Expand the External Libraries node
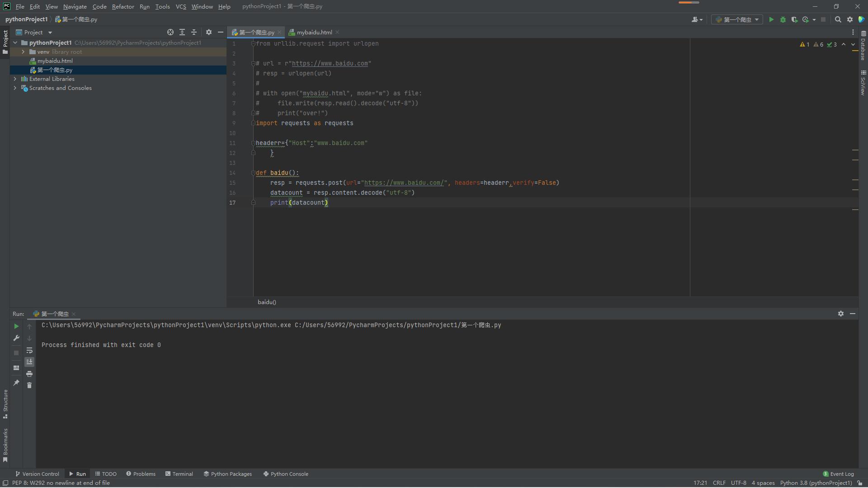 pyautogui.click(x=15, y=79)
